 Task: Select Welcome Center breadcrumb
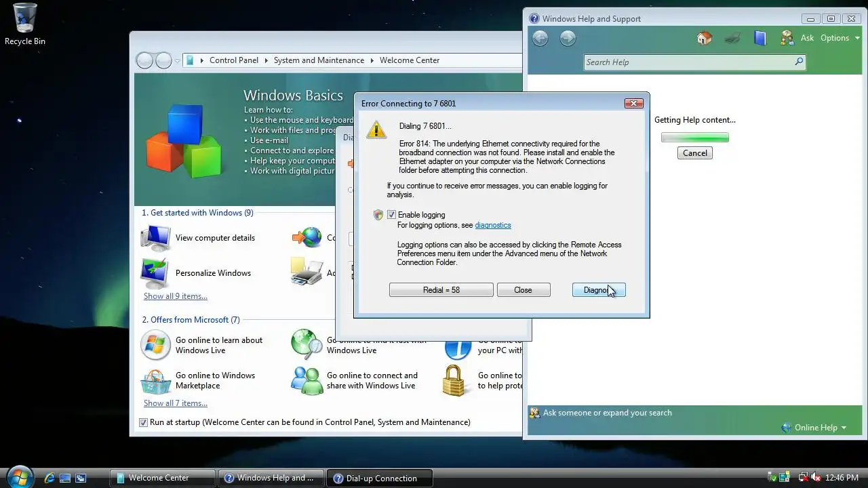pos(410,60)
